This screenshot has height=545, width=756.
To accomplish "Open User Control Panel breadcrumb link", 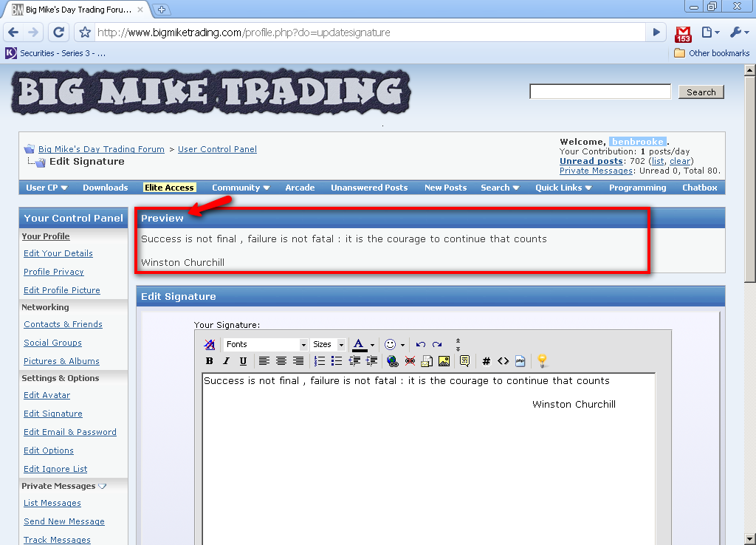I will (x=218, y=149).
